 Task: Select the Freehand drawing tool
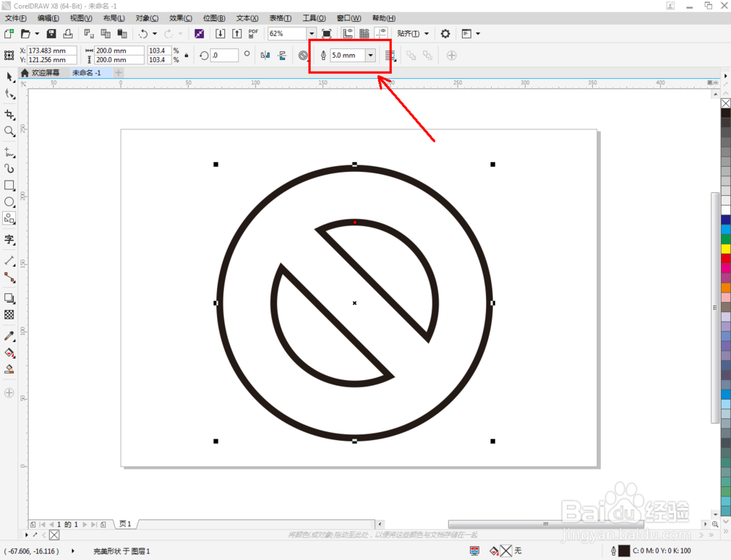10,152
